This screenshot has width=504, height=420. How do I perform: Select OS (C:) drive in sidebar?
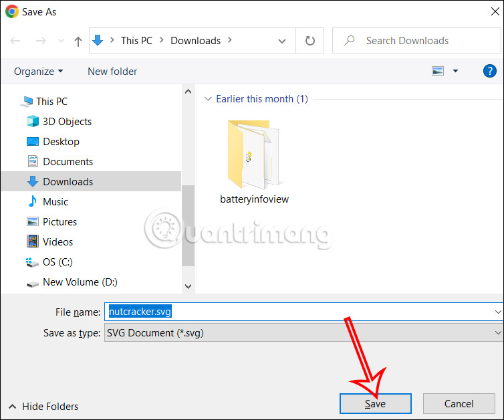click(57, 261)
